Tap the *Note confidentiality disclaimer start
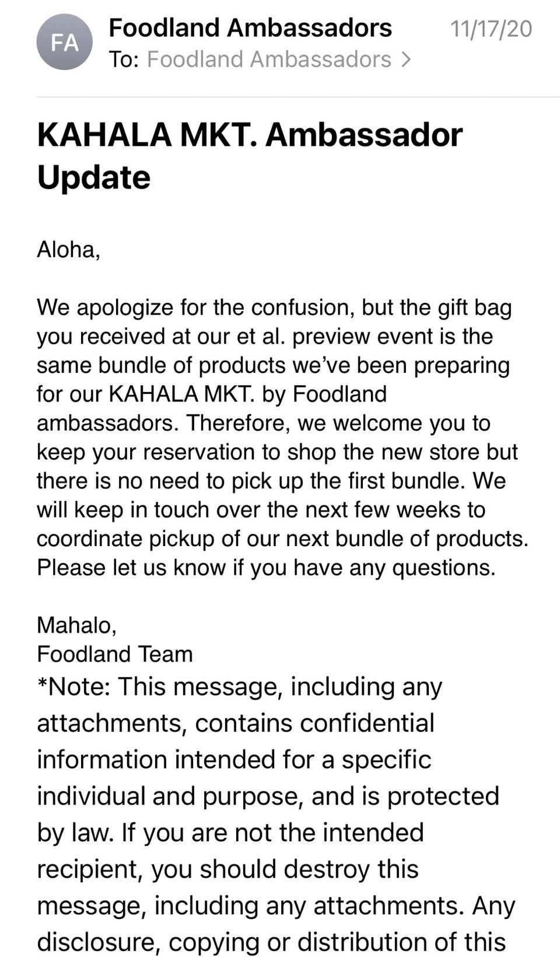 click(x=240, y=686)
